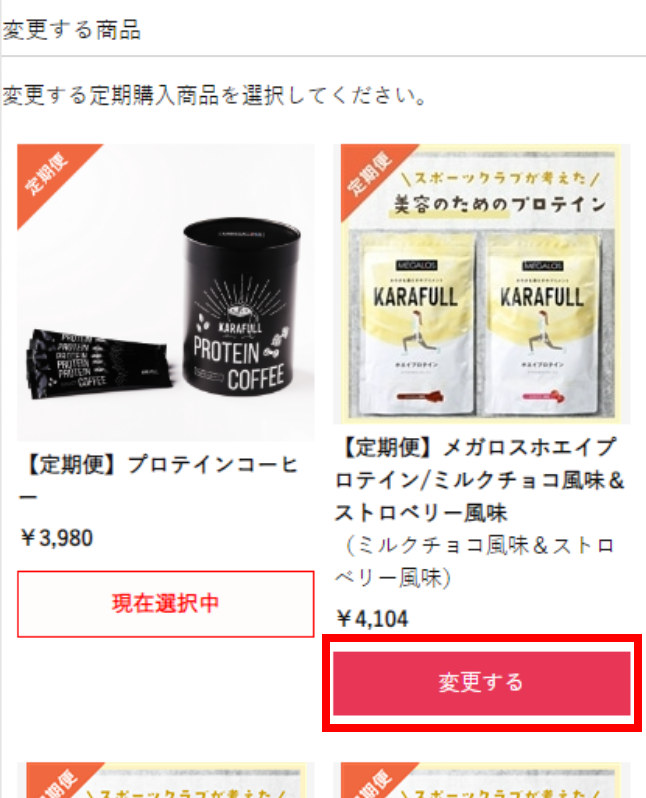The height and width of the screenshot is (798, 646).
Task: Click the 変更する商品 section heading
Action: [x=72, y=30]
